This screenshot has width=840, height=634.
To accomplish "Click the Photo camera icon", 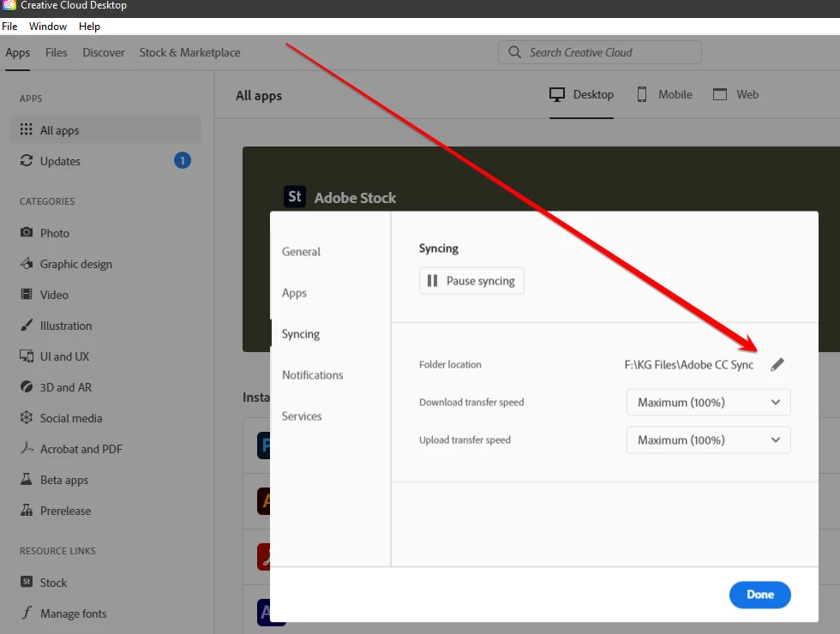I will (27, 232).
